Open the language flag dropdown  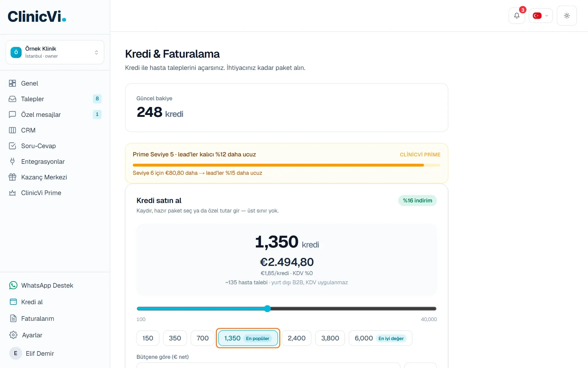click(x=541, y=16)
